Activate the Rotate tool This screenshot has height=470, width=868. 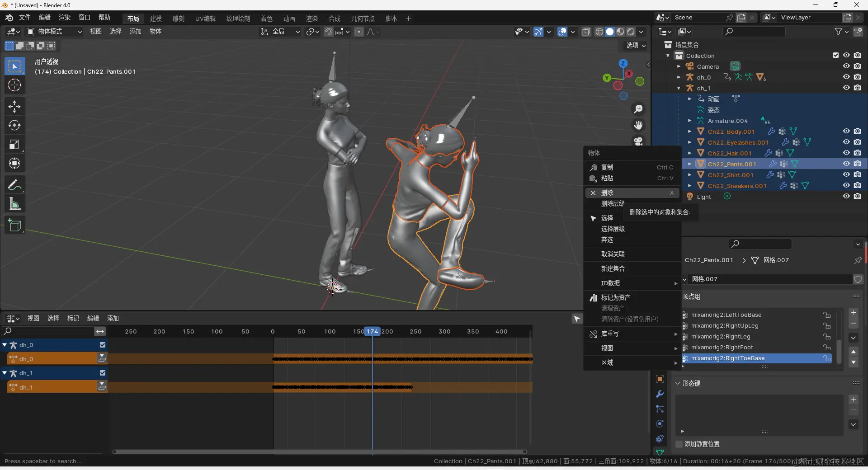coord(14,125)
